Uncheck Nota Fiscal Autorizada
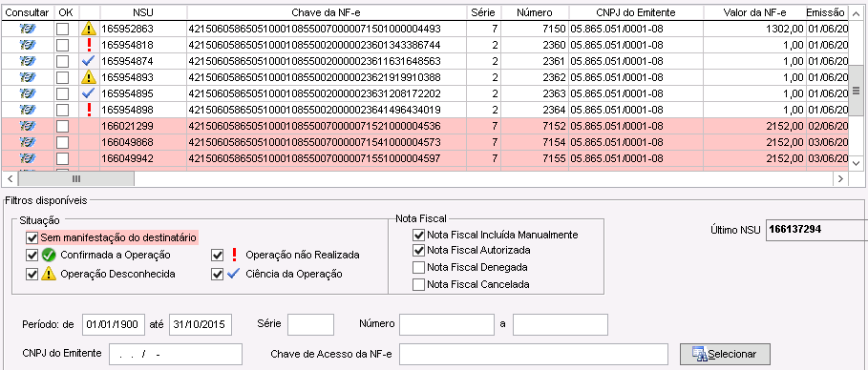 (x=418, y=250)
